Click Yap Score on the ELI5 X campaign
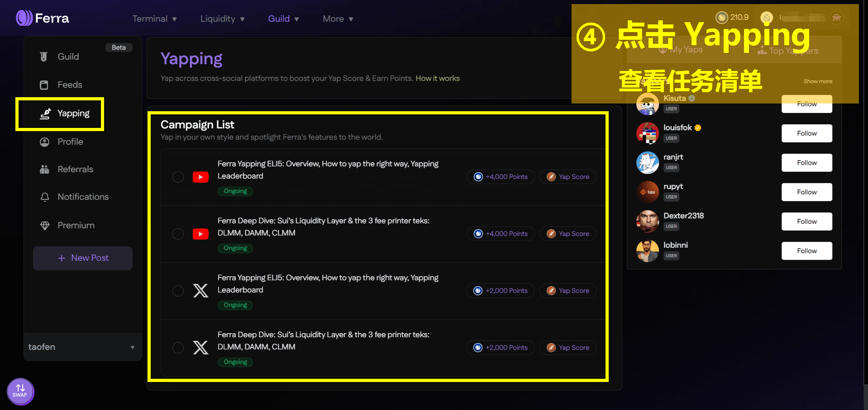Screen dimensions: 868x410 point(568,291)
